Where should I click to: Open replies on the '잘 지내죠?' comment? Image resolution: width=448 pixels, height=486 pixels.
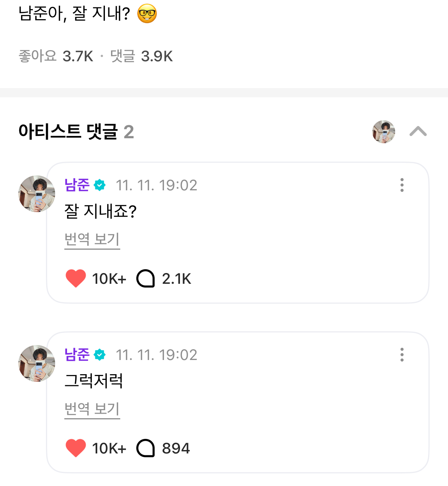(x=146, y=278)
